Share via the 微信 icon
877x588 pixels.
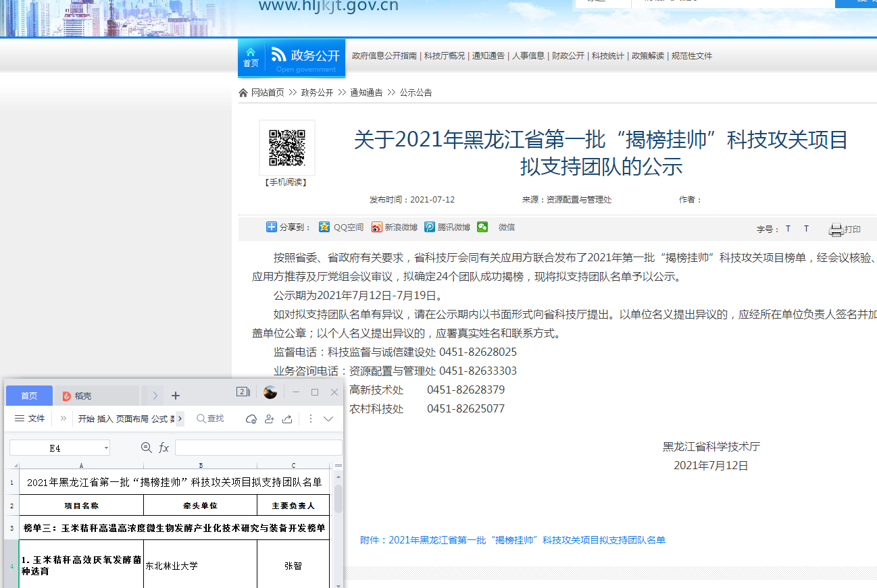pyautogui.click(x=482, y=228)
